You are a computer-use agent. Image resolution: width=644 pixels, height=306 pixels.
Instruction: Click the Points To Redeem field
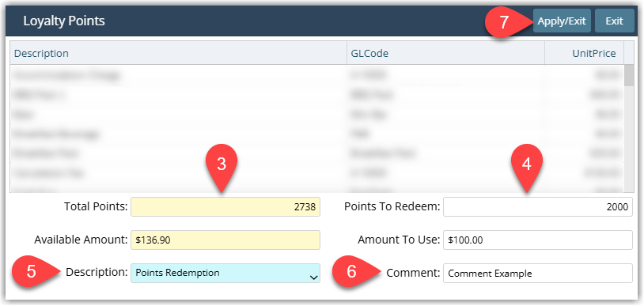click(x=538, y=207)
